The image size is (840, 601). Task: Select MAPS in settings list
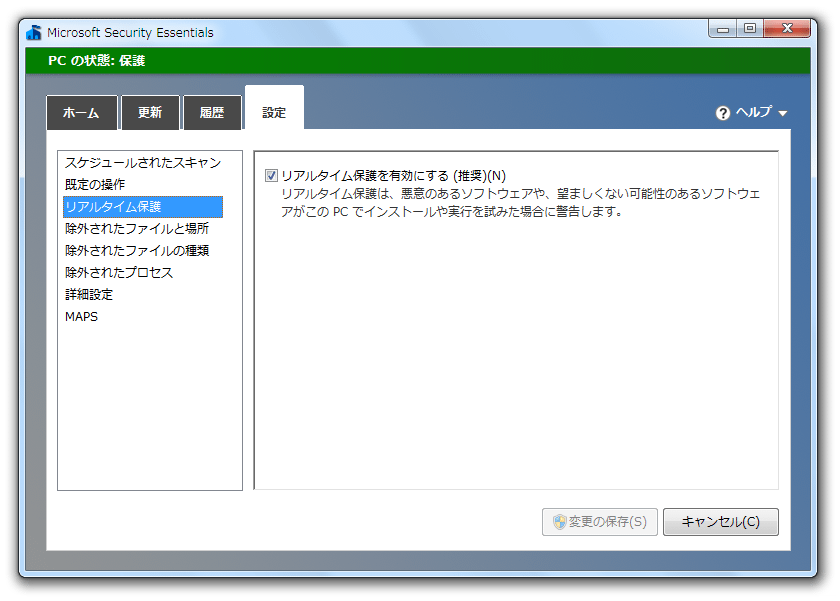(143, 317)
